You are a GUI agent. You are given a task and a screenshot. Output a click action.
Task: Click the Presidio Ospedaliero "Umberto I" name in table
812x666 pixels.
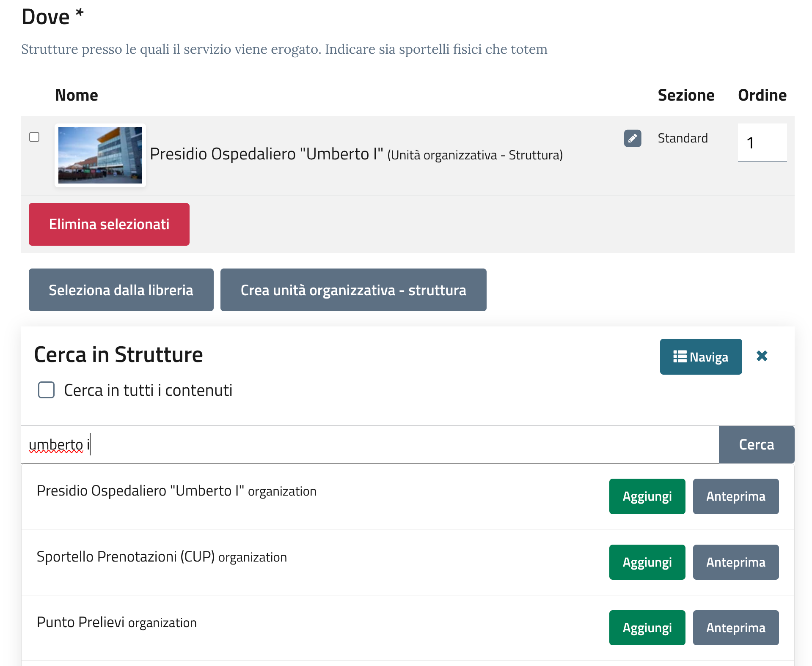pos(266,154)
